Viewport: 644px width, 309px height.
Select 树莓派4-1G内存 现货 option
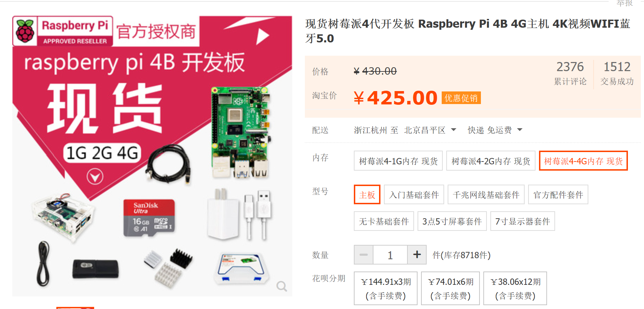398,161
